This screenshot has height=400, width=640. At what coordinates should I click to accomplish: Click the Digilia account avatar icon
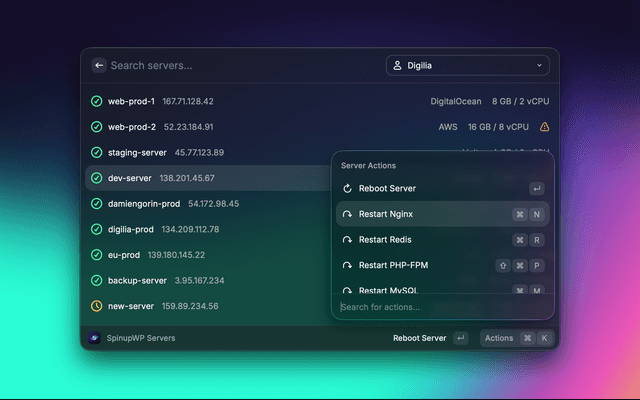coord(398,66)
